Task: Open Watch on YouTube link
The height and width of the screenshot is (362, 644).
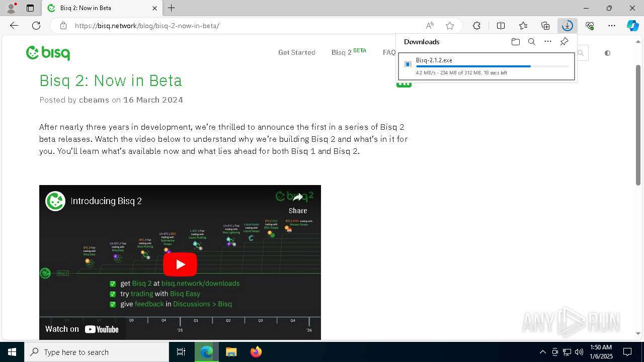Action: tap(82, 329)
